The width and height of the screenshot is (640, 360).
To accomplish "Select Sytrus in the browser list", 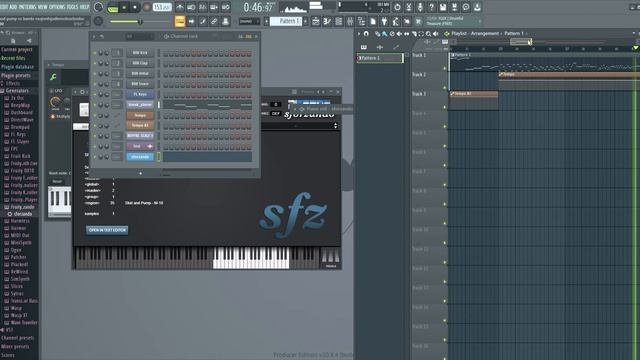I will click(17, 293).
